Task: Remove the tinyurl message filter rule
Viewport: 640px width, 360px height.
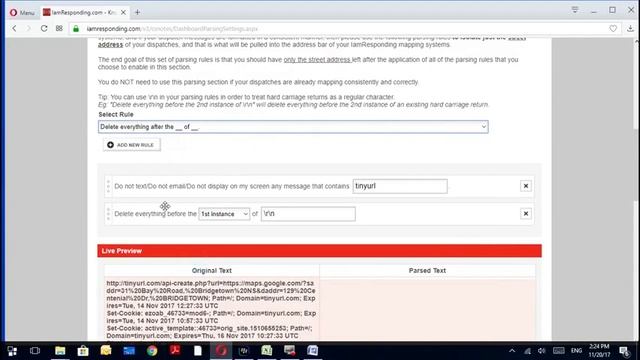Action: pos(526,186)
